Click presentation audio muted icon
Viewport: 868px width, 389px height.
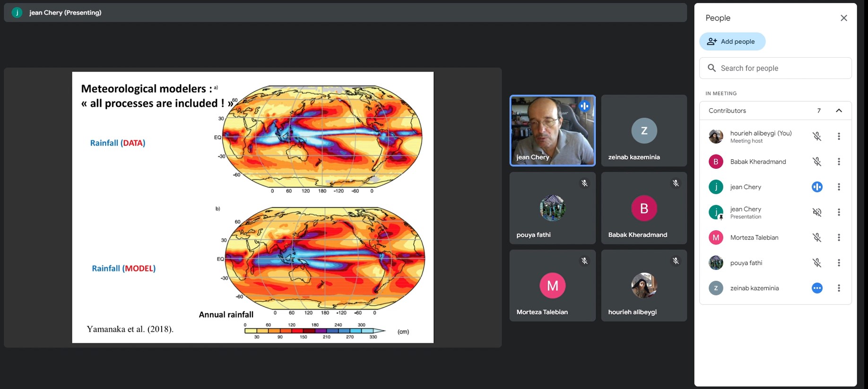click(x=816, y=212)
